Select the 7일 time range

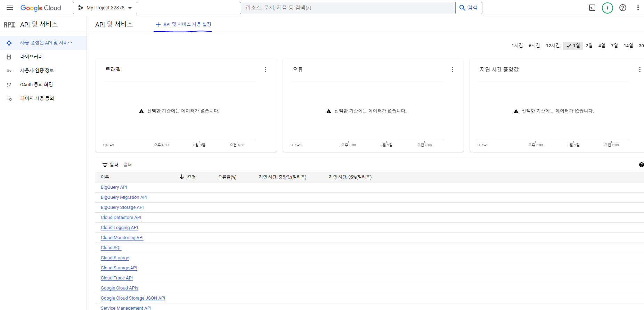[614, 46]
